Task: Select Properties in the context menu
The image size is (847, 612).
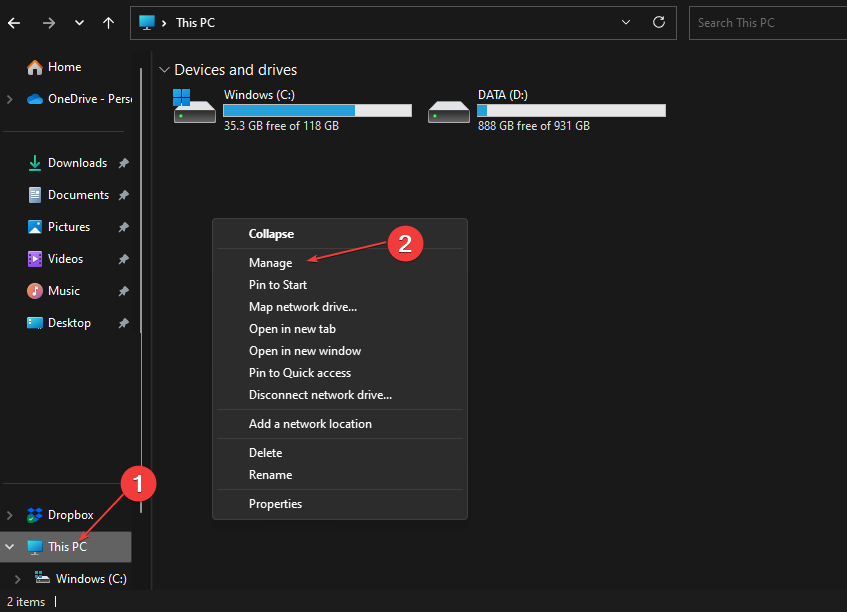Action: coord(275,504)
